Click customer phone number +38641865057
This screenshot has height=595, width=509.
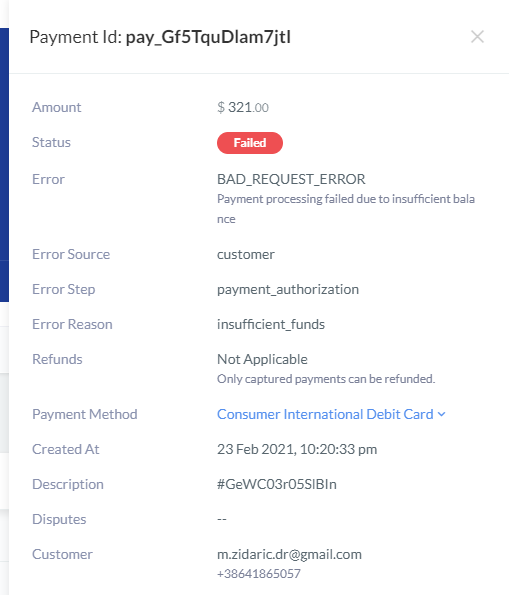[259, 573]
